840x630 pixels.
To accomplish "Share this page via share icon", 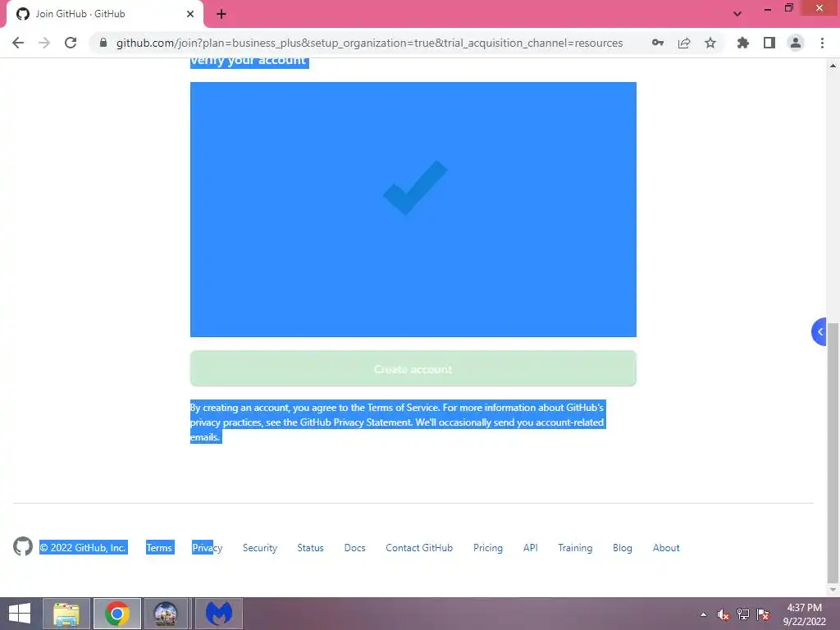I will pos(684,43).
